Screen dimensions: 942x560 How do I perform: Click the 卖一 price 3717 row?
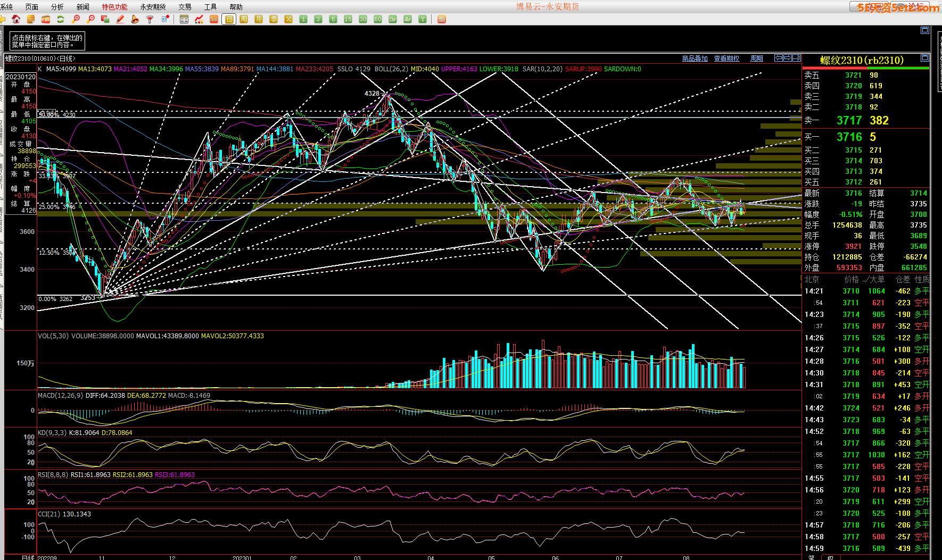click(x=866, y=121)
